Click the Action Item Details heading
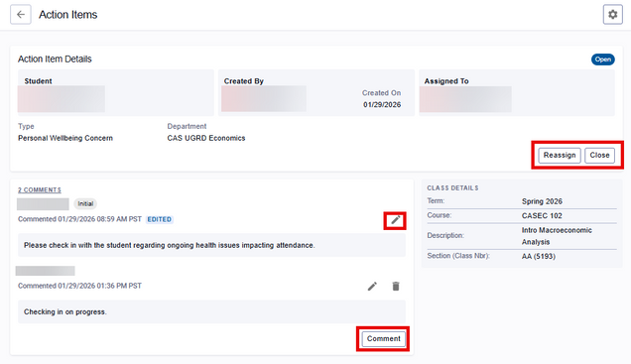This screenshot has width=631, height=364. tap(55, 60)
